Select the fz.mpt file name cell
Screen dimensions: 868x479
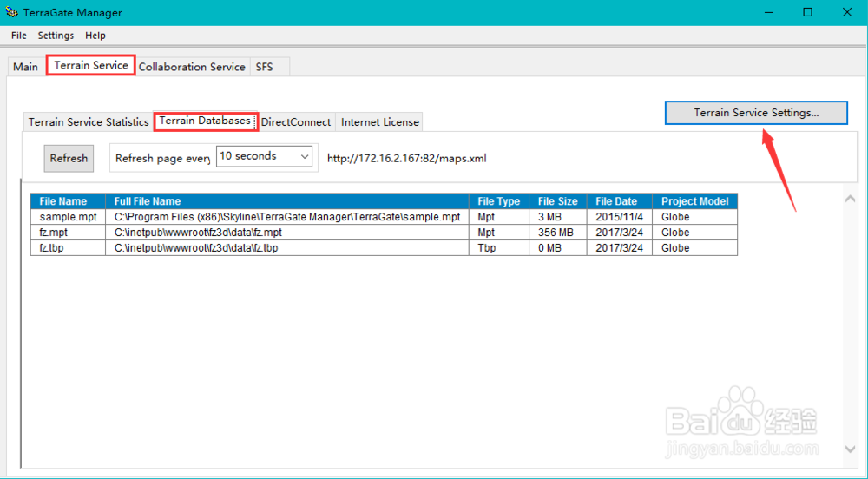pyautogui.click(x=68, y=233)
